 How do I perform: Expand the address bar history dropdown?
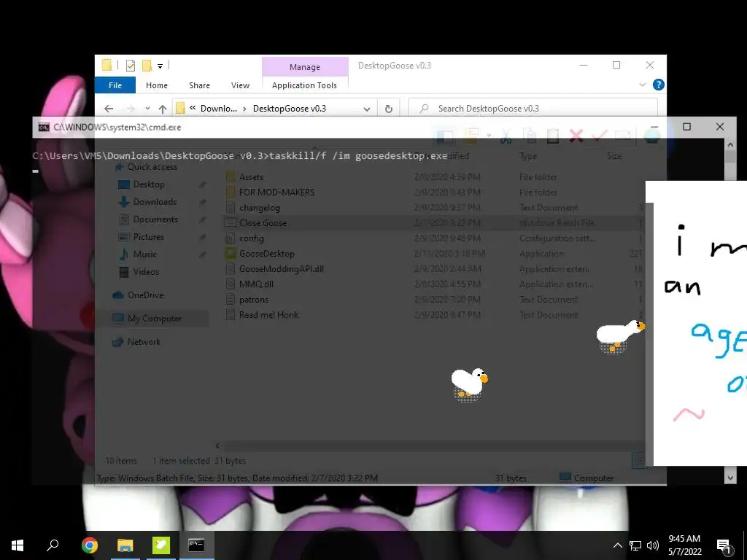point(367,109)
